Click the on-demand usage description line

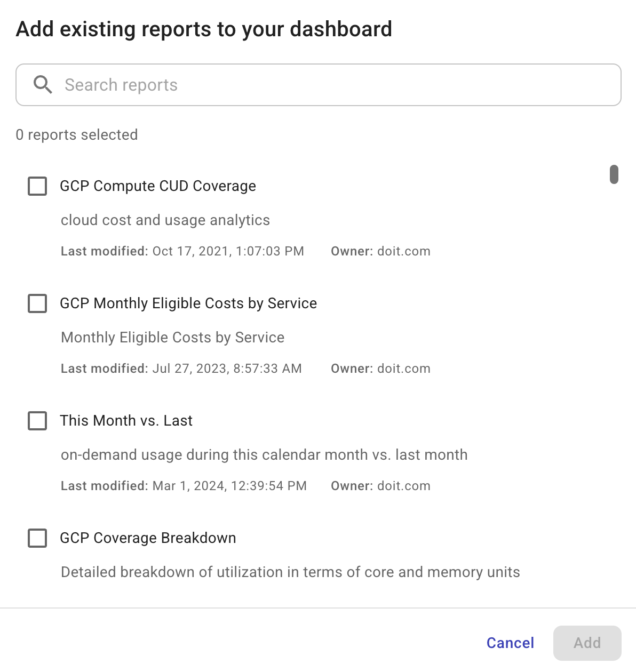264,454
